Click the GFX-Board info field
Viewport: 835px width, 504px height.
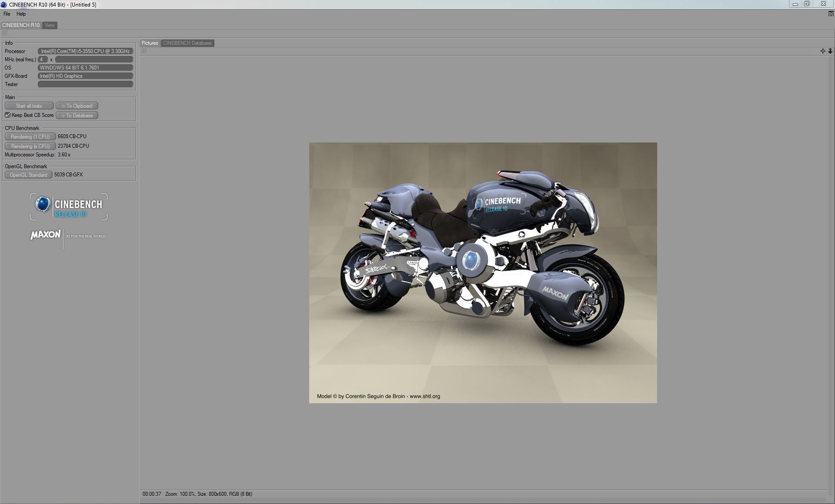[85, 76]
